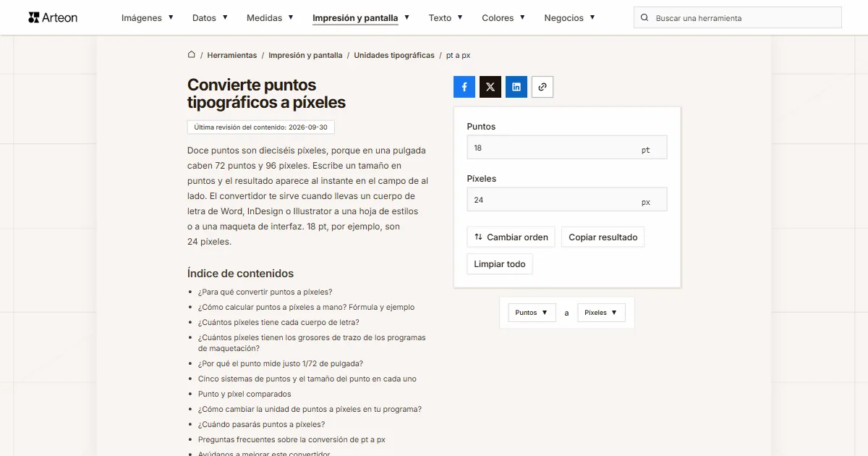Open Preguntas frecuentes sobre la conversión link
The image size is (868, 456).
point(292,439)
